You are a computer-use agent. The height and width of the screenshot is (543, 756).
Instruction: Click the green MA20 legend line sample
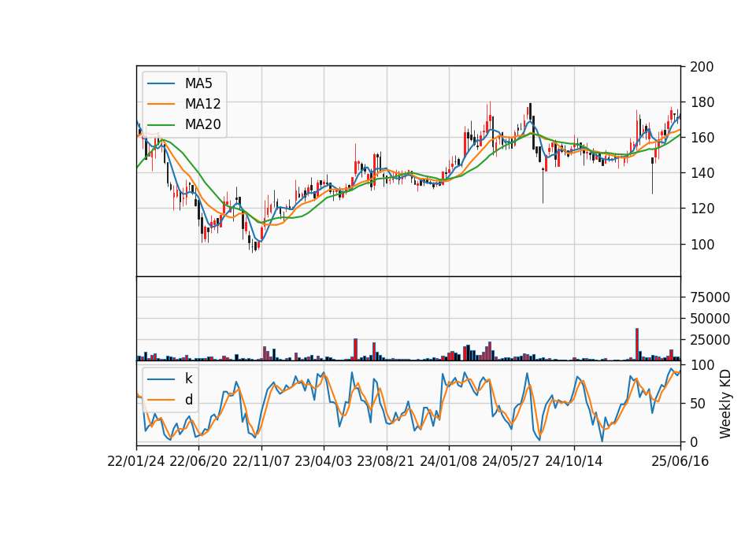pyautogui.click(x=161, y=125)
